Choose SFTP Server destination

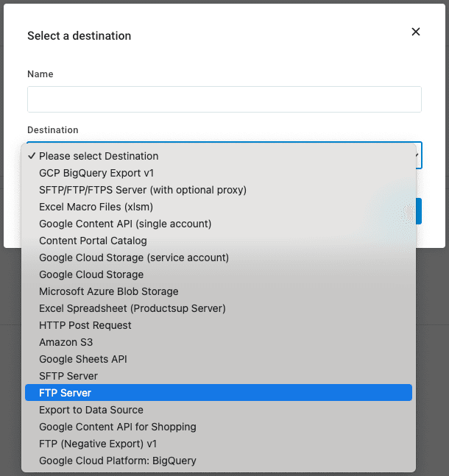[68, 376]
